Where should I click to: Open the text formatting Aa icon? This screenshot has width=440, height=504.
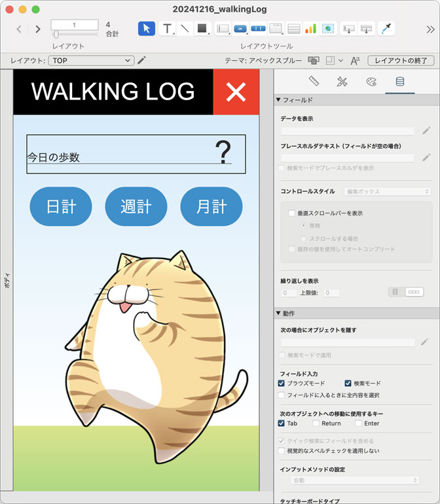click(x=355, y=60)
